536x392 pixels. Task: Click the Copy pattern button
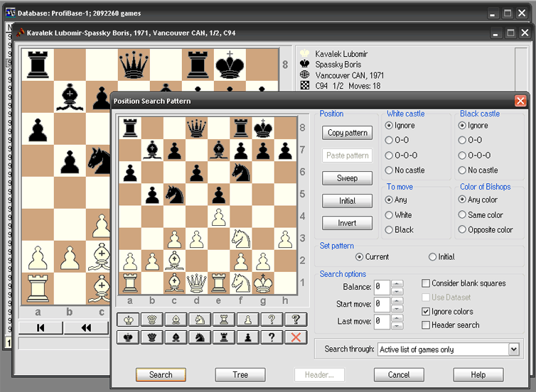(x=348, y=133)
